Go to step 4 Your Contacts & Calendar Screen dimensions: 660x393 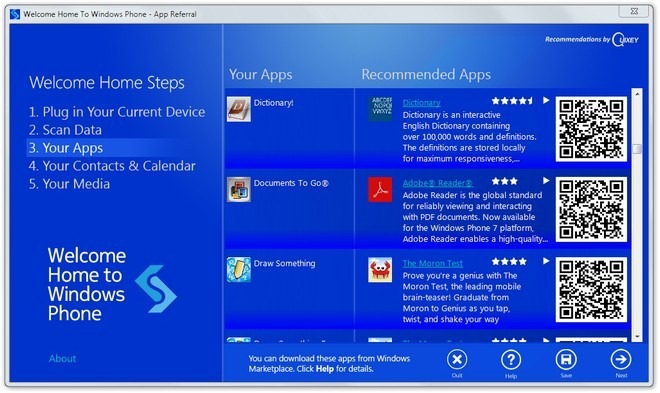112,166
